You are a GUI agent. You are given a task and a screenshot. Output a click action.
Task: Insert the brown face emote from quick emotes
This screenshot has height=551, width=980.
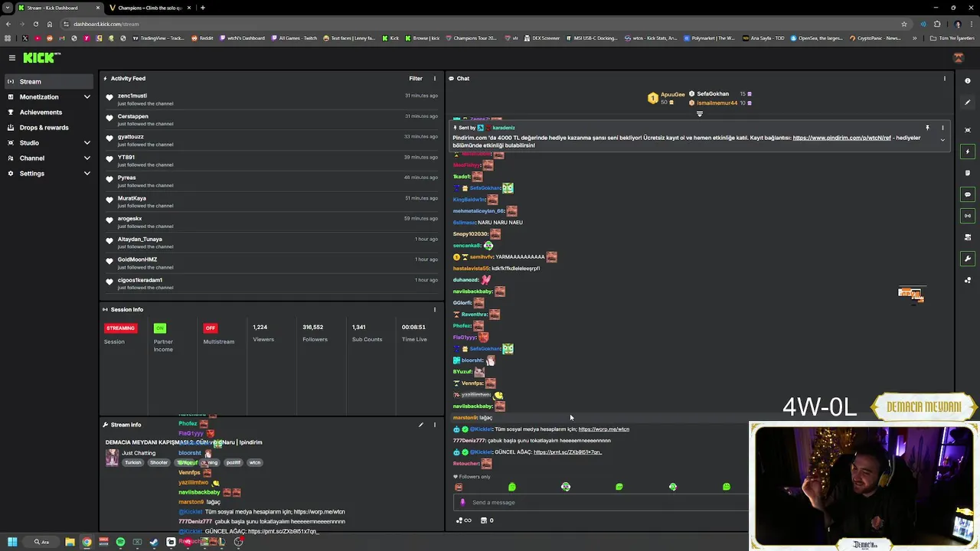click(459, 487)
